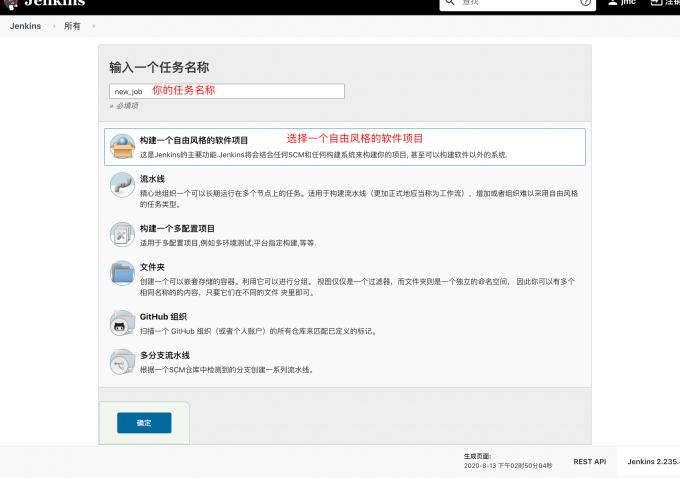
Task: Click the 多分支流水线 branch icon
Action: pos(122,361)
